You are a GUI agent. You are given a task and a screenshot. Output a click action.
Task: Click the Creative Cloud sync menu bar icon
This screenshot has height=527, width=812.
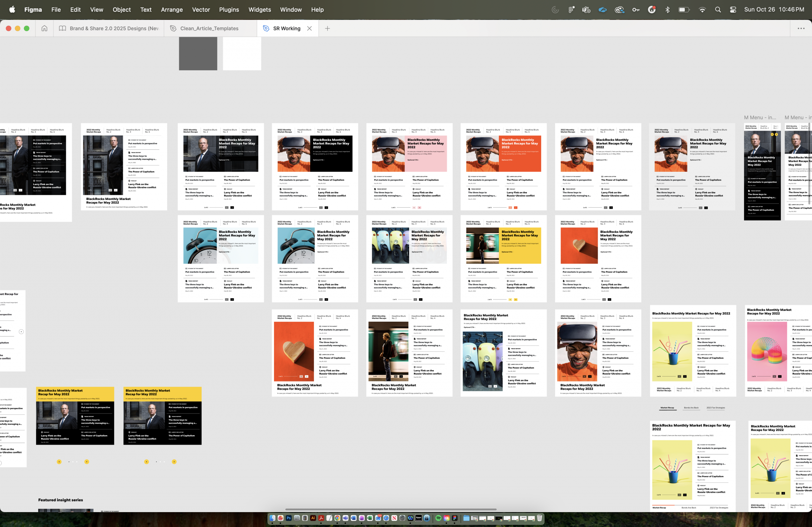[619, 10]
